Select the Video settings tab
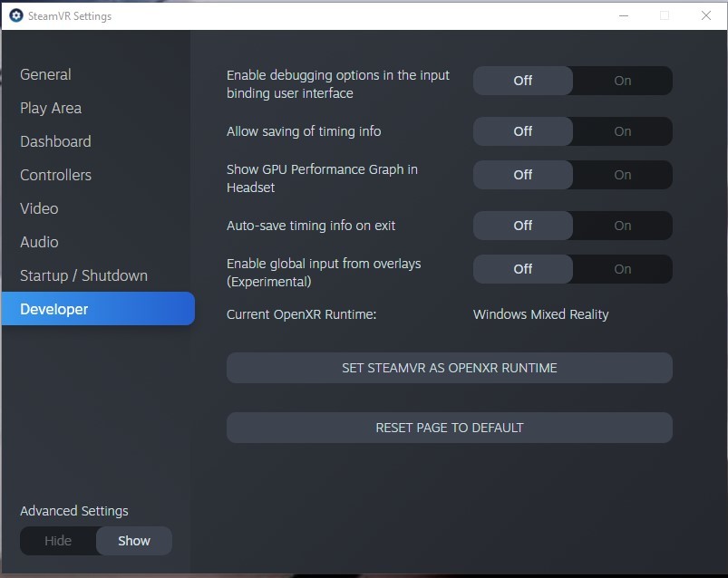 pos(39,208)
